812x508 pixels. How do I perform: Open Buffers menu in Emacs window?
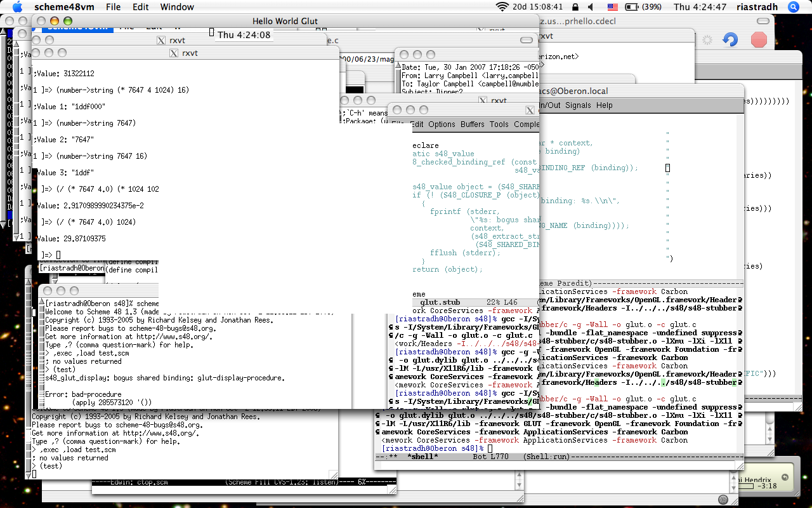[473, 124]
